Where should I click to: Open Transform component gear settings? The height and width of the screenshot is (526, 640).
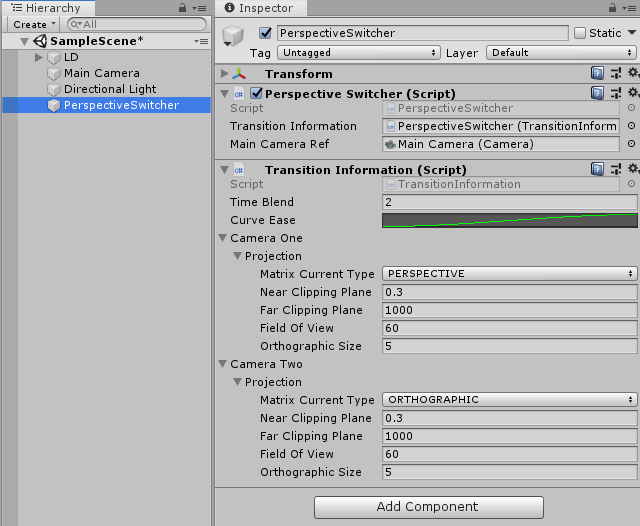pos(633,73)
